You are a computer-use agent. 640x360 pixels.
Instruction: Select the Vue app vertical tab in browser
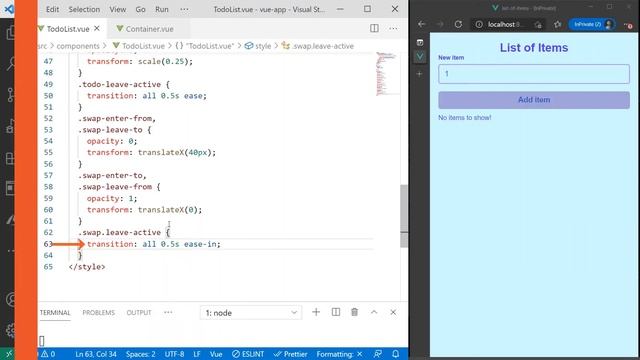(420, 56)
